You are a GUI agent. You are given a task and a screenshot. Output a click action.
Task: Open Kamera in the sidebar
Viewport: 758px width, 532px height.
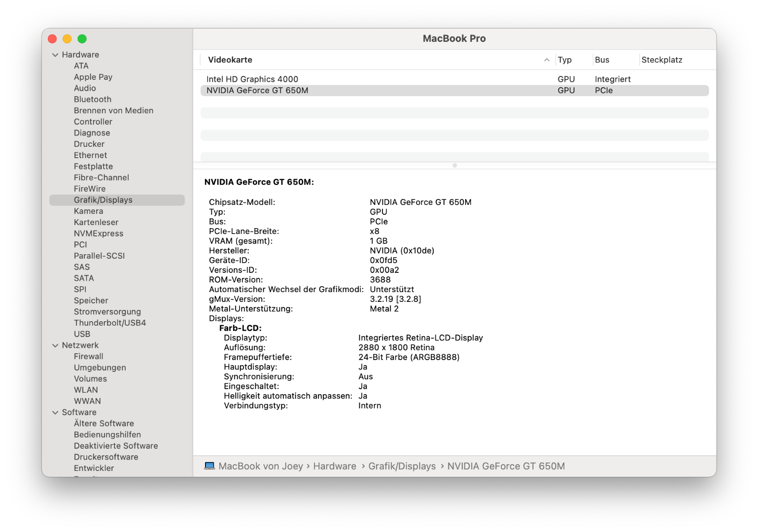[89, 211]
